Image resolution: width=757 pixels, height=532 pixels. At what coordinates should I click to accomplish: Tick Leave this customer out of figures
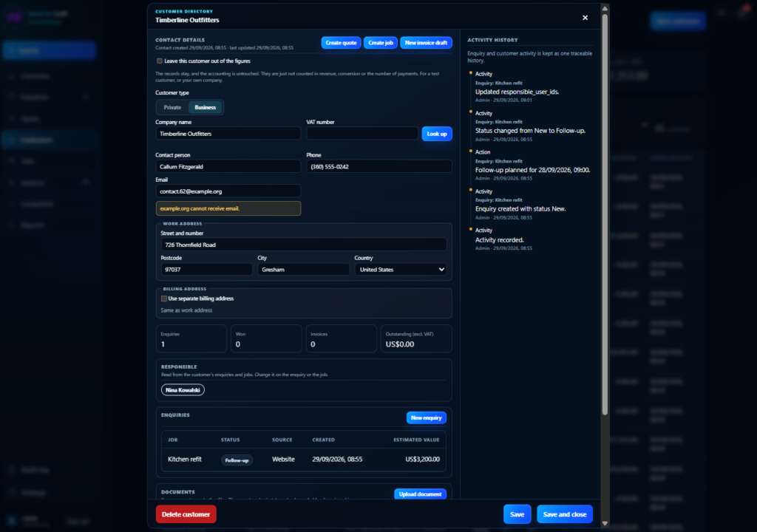[160, 61]
